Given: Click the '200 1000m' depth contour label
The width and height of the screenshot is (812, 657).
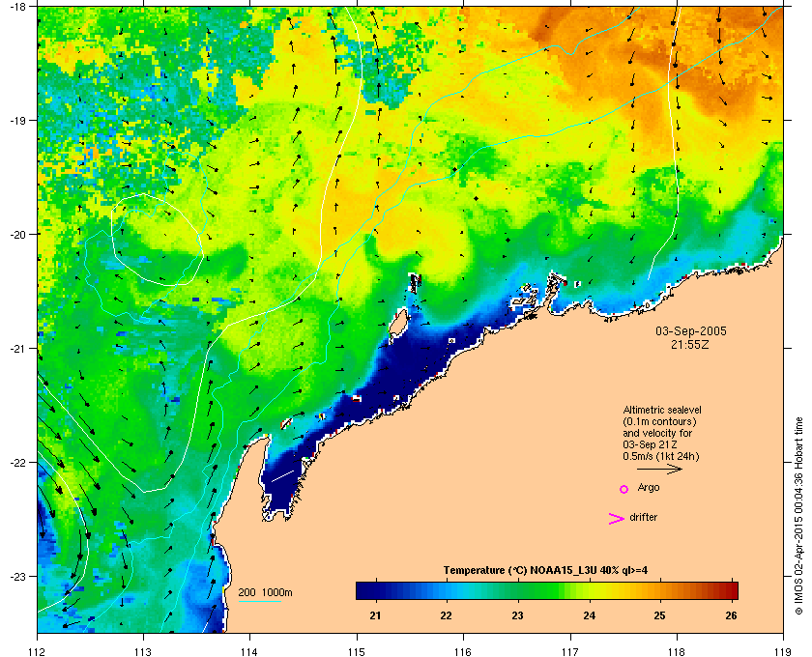Looking at the screenshot, I should 265,592.
